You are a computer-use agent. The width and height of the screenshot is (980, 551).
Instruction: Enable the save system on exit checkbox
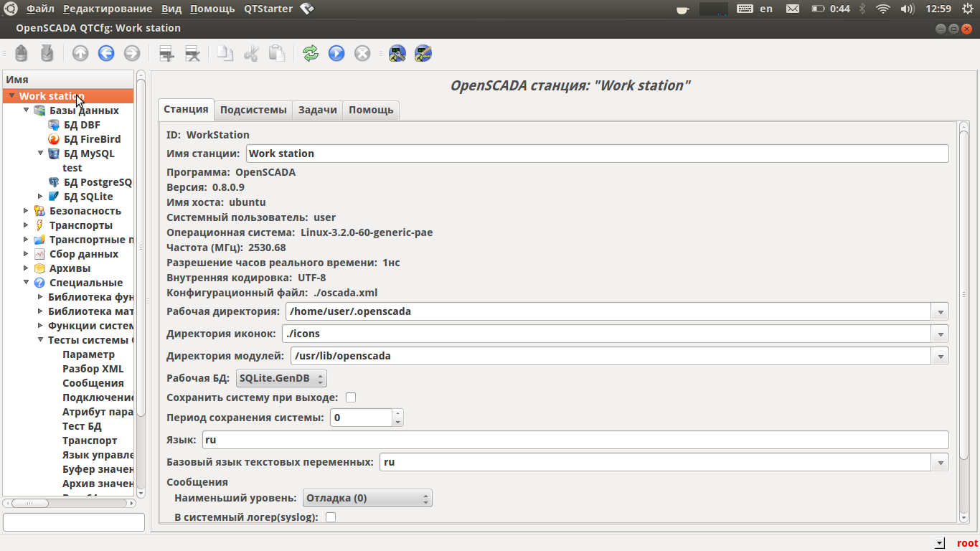(x=351, y=397)
